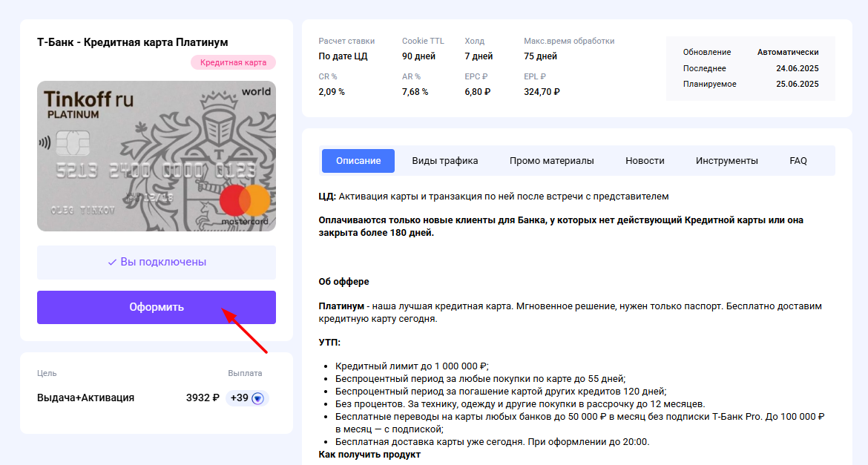Click the УТП: heading

pyautogui.click(x=329, y=342)
